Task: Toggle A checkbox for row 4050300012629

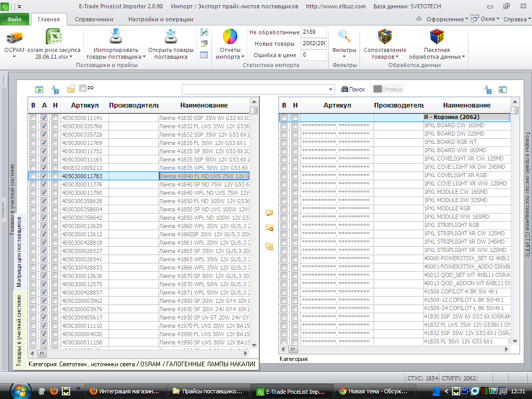Action: (44, 226)
